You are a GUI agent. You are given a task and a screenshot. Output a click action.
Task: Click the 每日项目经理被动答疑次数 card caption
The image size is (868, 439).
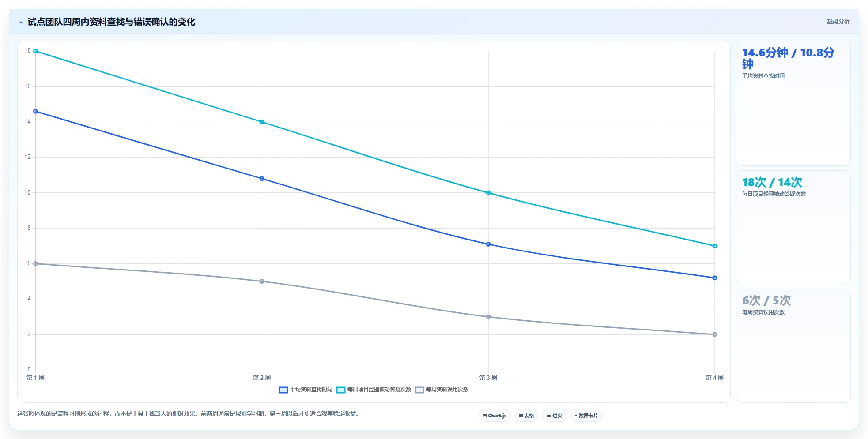774,194
